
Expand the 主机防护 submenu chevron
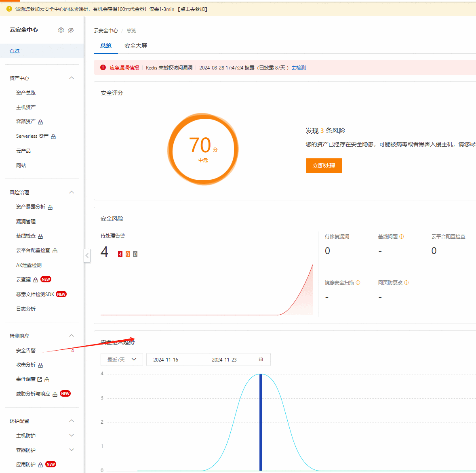point(72,435)
